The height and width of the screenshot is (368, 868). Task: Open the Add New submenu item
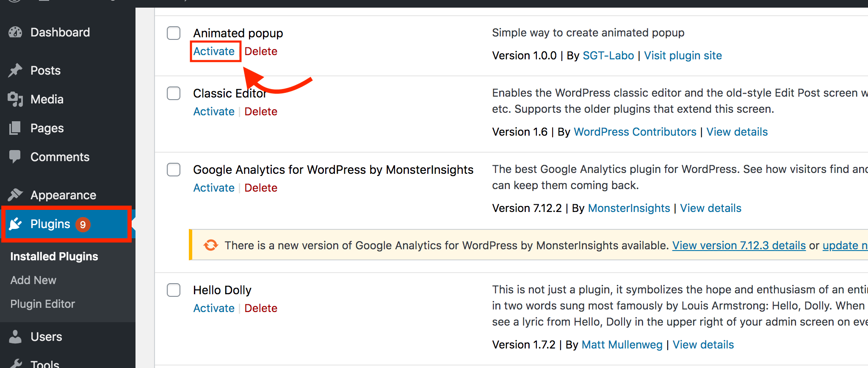click(33, 280)
